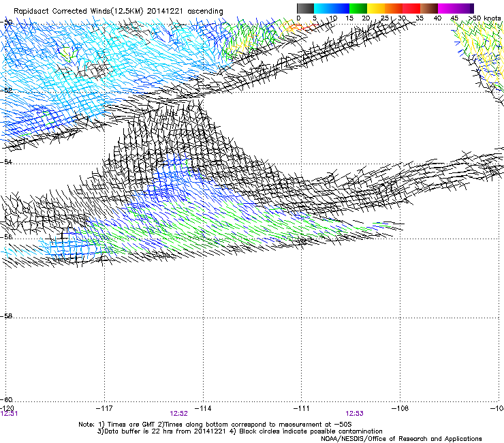Click legend tick label '15'
This screenshot has height=443, width=504.
(x=349, y=18)
